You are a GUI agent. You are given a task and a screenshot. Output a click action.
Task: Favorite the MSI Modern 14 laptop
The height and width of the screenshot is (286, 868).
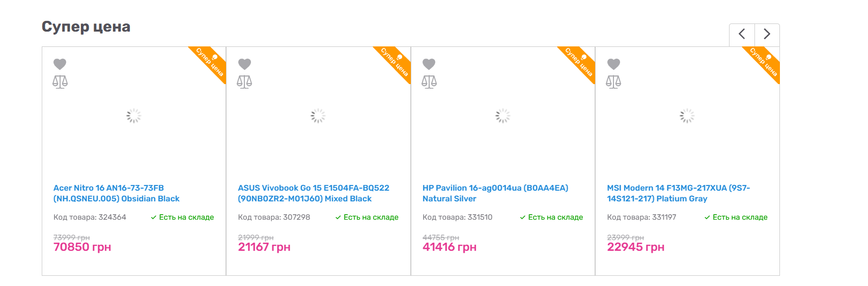point(613,64)
